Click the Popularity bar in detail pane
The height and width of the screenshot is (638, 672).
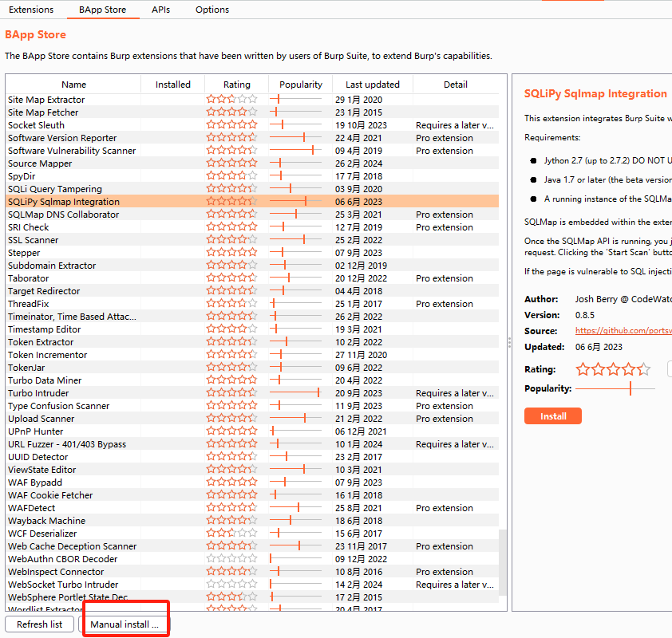[x=615, y=388]
